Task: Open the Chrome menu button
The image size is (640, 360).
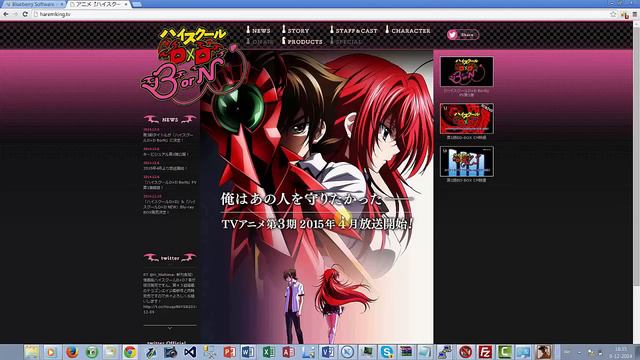Action: click(x=635, y=14)
